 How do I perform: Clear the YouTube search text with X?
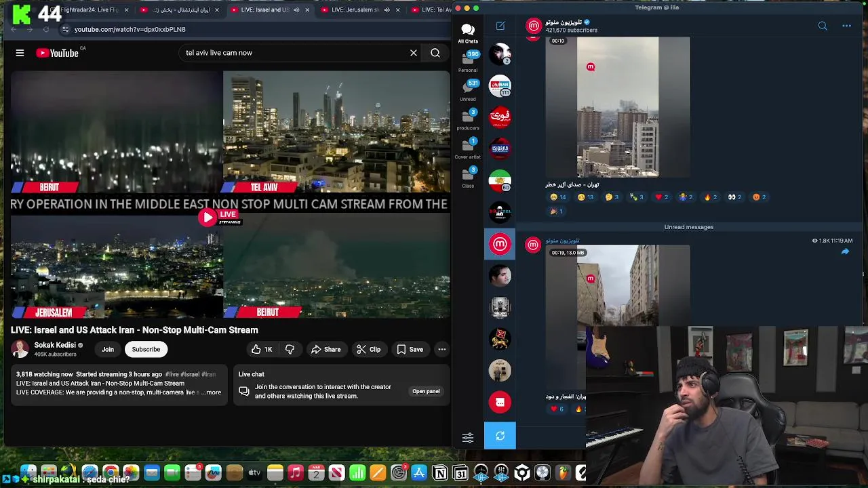414,53
